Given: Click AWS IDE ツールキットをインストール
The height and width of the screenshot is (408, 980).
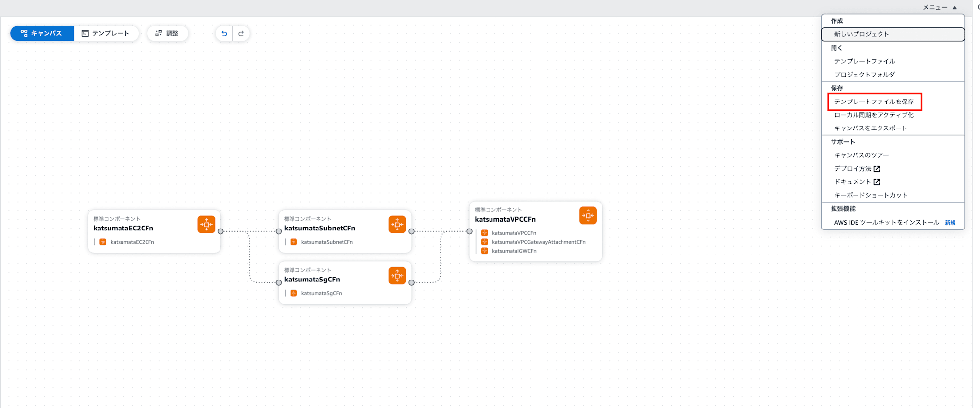Looking at the screenshot, I should pos(887,222).
